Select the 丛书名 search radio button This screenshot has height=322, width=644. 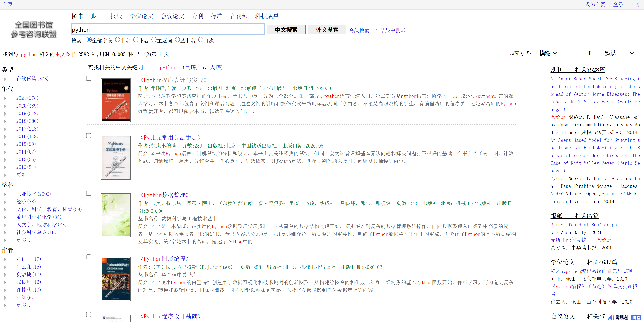(x=177, y=40)
